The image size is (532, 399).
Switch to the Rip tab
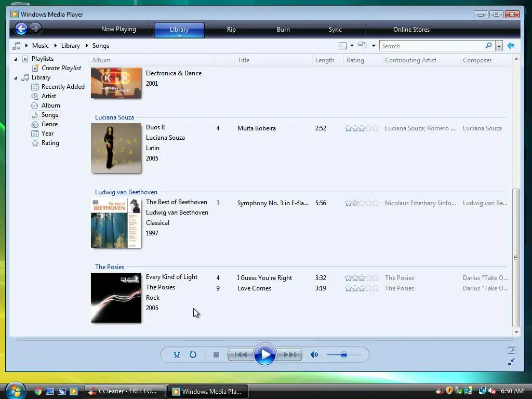[231, 30]
